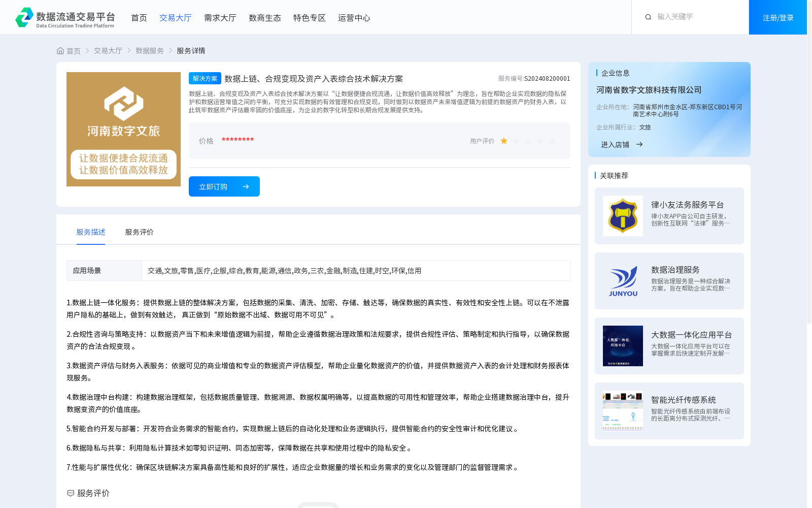This screenshot has width=812, height=508.
Task: Open 智能光纤传感系统 thumbnail image
Action: point(623,411)
